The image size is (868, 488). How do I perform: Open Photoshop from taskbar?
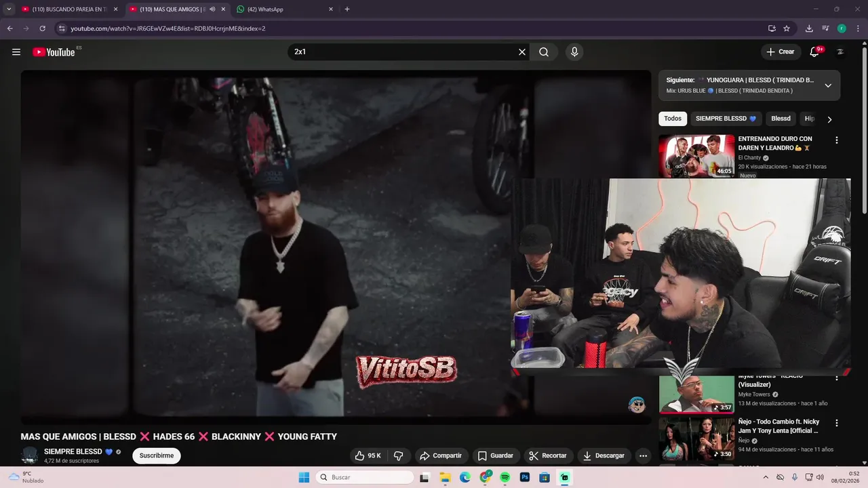click(524, 477)
